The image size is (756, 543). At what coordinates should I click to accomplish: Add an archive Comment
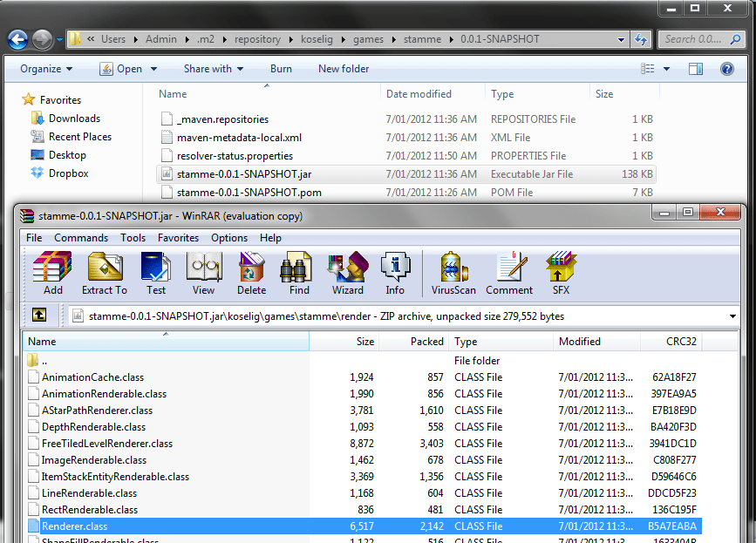pyautogui.click(x=509, y=273)
